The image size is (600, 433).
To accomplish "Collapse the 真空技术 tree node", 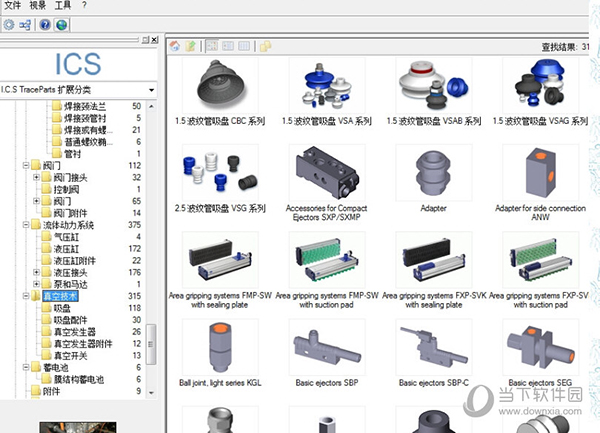I will [26, 296].
